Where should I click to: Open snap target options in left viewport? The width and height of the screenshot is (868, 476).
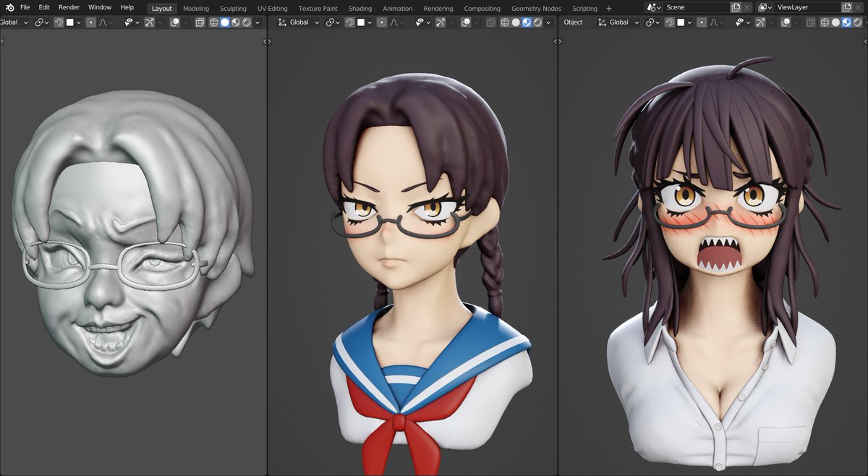click(x=74, y=22)
